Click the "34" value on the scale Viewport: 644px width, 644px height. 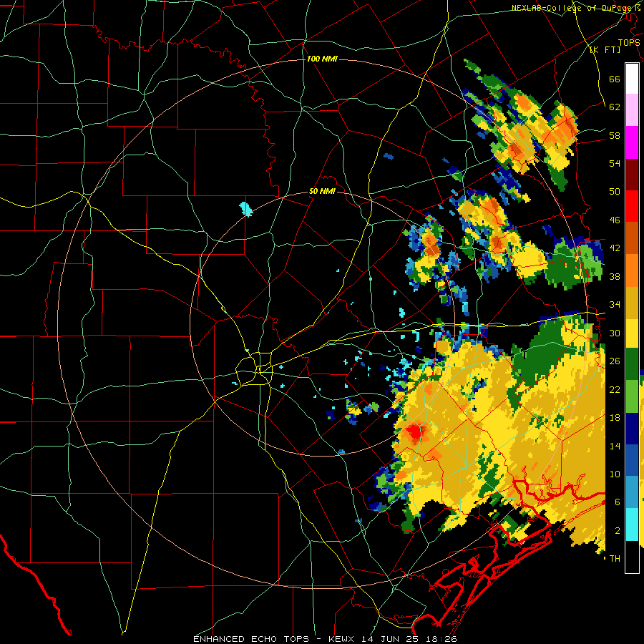click(x=615, y=305)
